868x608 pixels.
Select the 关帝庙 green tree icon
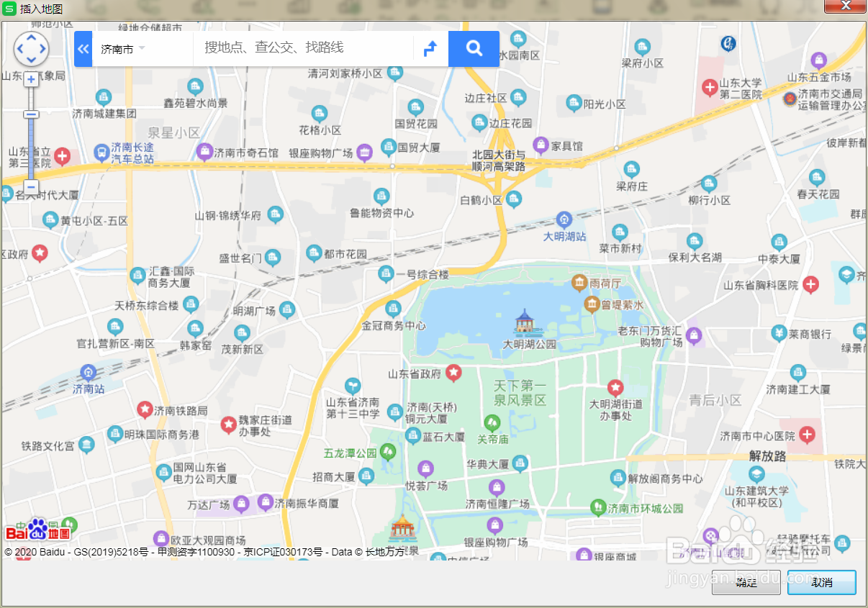(x=493, y=422)
